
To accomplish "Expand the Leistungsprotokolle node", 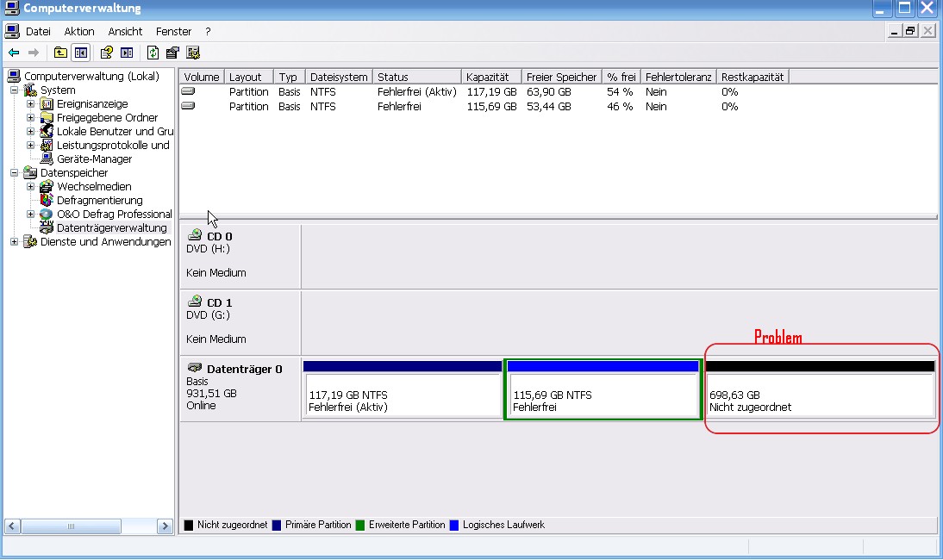I will click(x=31, y=146).
